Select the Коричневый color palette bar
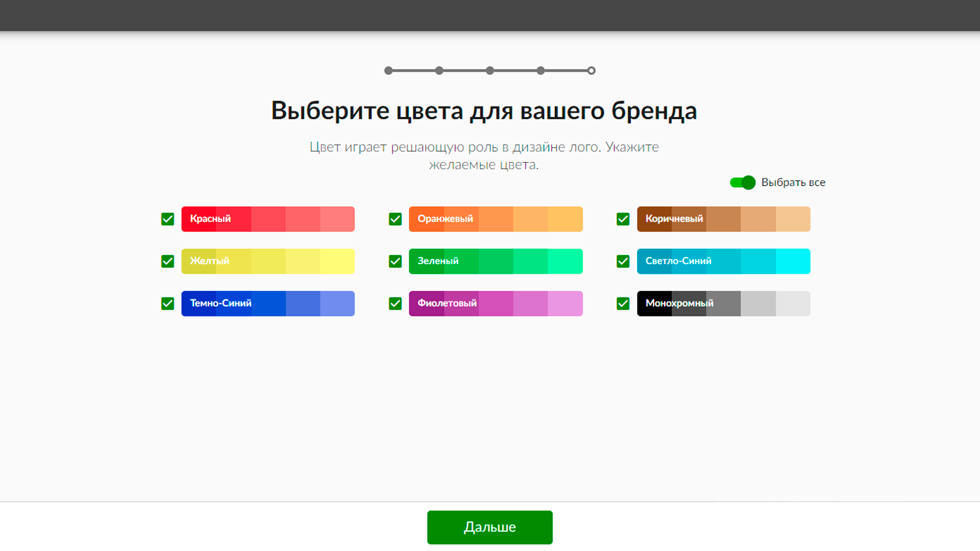This screenshot has height=551, width=980. point(723,219)
